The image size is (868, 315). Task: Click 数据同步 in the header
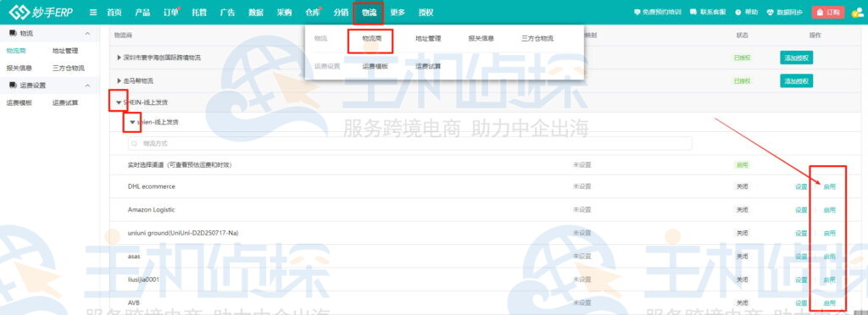(x=785, y=12)
